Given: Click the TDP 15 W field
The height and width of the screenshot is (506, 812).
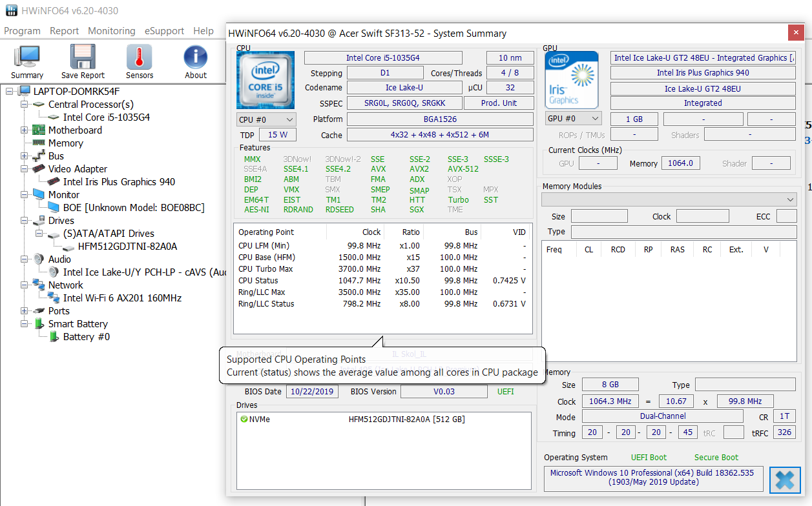Looking at the screenshot, I should tap(278, 134).
